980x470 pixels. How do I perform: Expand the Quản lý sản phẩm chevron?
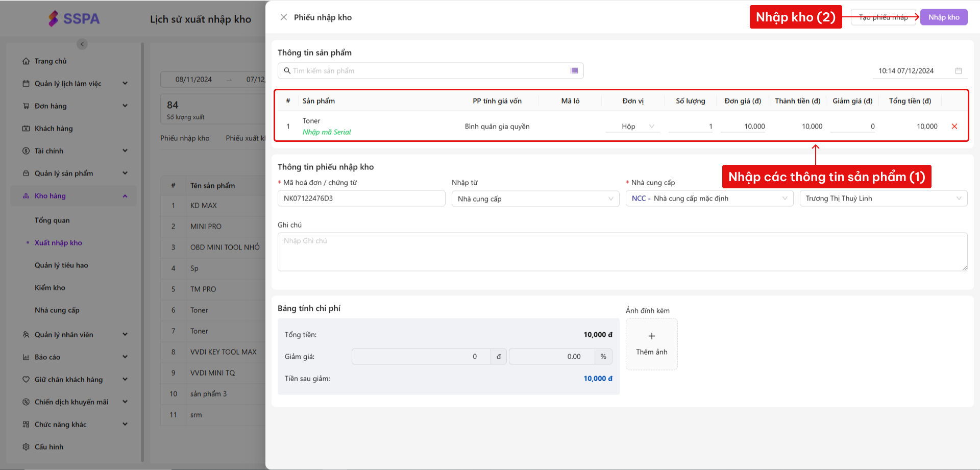tap(125, 174)
